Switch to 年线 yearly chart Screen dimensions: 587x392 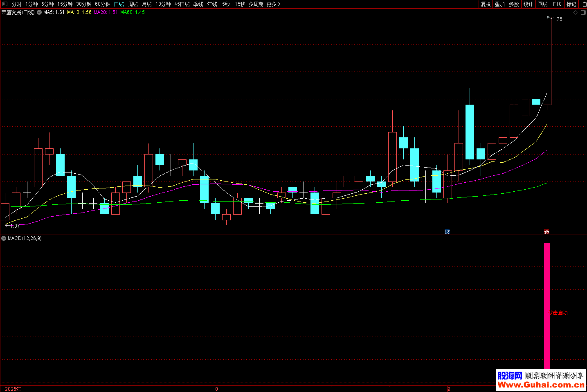pyautogui.click(x=212, y=4)
